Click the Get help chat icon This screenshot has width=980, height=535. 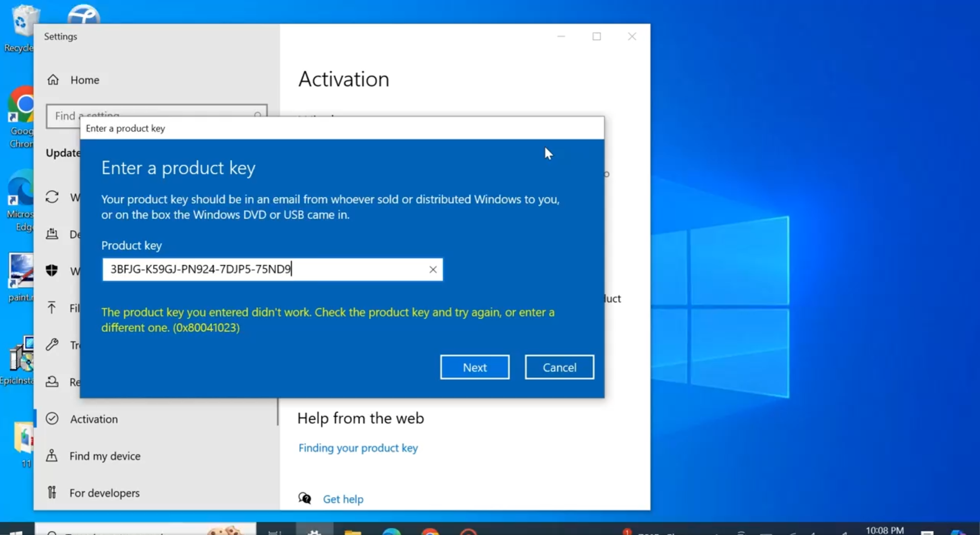click(x=305, y=498)
